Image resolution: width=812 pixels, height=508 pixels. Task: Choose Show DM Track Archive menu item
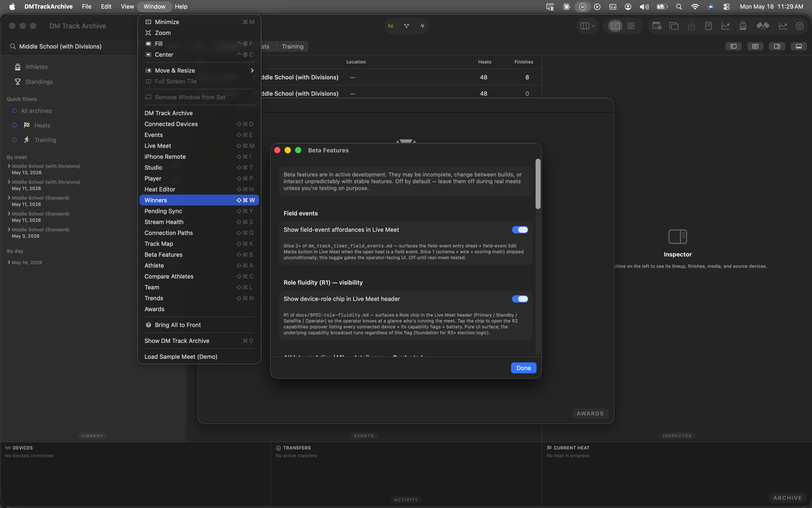[199, 341]
